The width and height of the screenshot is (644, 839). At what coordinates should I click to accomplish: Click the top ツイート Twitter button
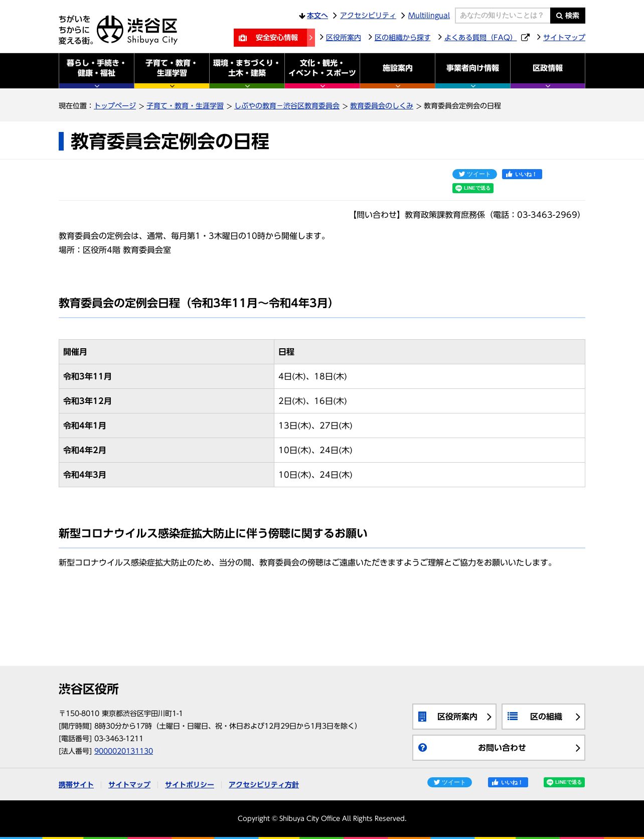coord(474,174)
